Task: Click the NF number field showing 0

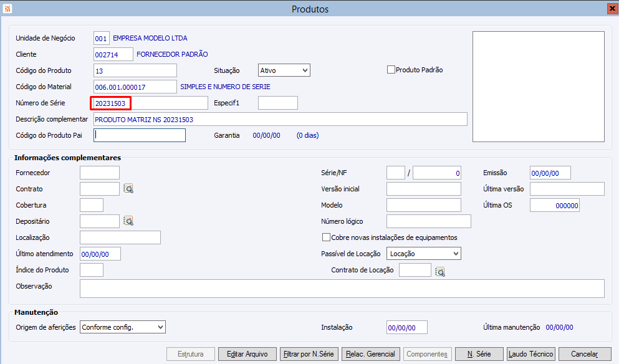Action: point(437,173)
